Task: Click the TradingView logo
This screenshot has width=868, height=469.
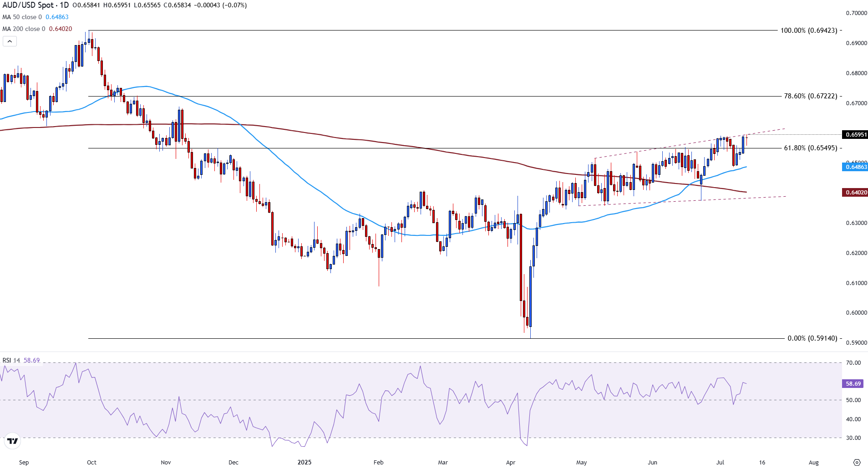Action: point(12,441)
